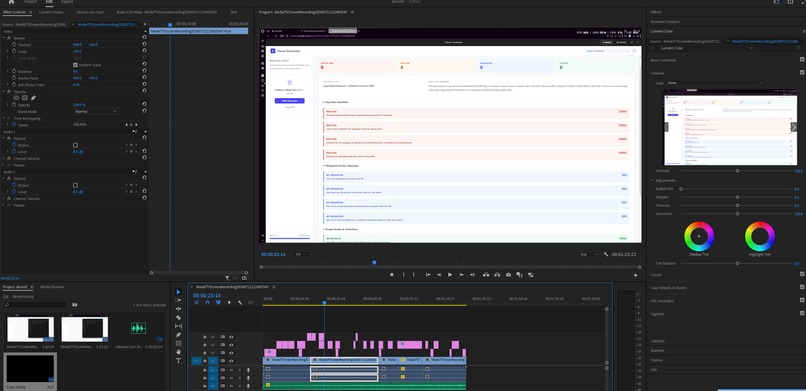Toggle Vignette section checkbox
The height and width of the screenshot is (391, 806).
point(802,313)
